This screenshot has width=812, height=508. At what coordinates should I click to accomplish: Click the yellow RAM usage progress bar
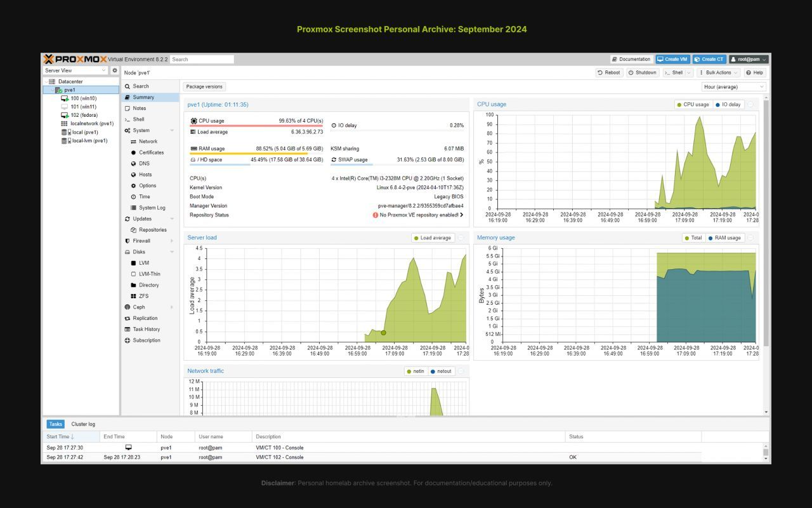[x=249, y=154]
